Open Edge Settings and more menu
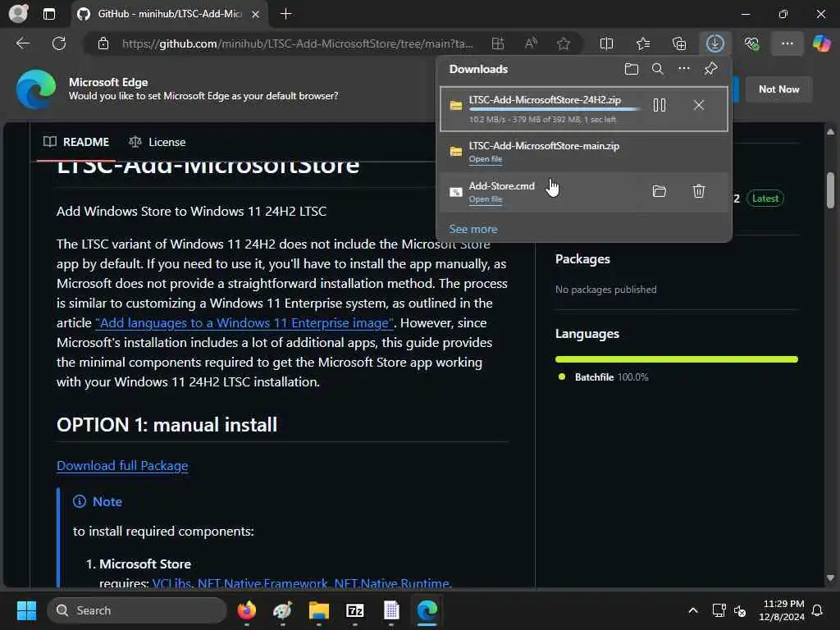This screenshot has height=630, width=840. pyautogui.click(x=787, y=43)
